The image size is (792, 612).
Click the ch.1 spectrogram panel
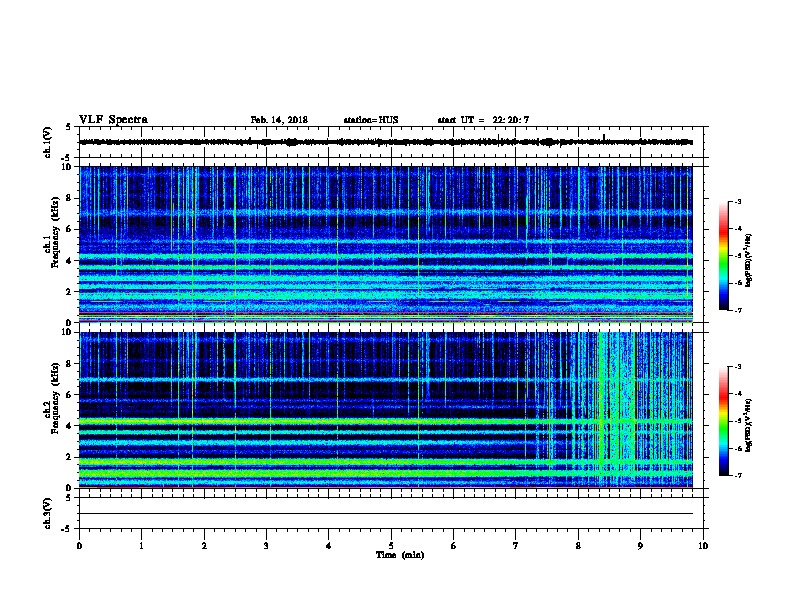pos(385,244)
